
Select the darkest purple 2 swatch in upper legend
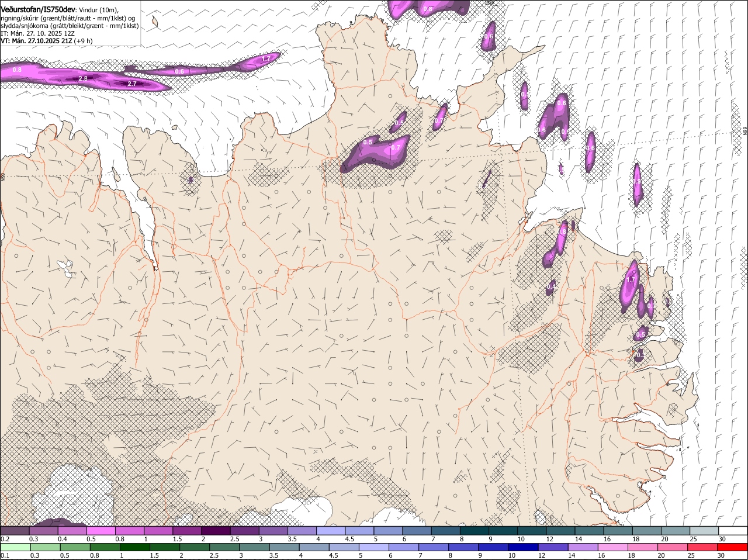pyautogui.click(x=215, y=530)
